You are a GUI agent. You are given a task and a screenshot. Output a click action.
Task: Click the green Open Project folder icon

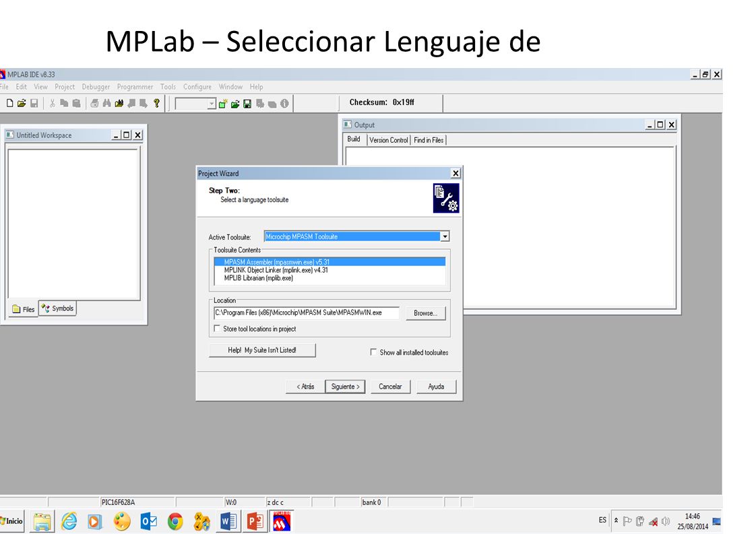point(234,104)
